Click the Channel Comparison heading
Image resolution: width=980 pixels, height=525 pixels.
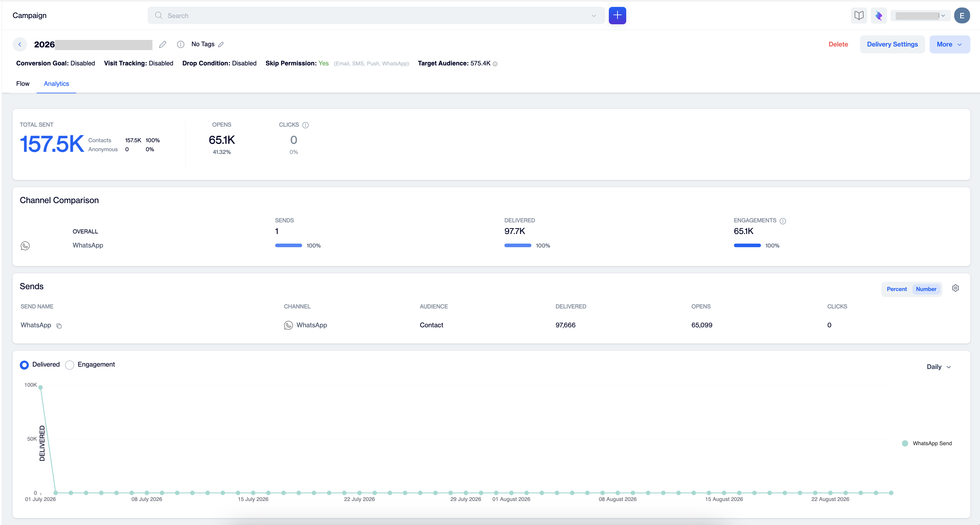pyautogui.click(x=59, y=200)
